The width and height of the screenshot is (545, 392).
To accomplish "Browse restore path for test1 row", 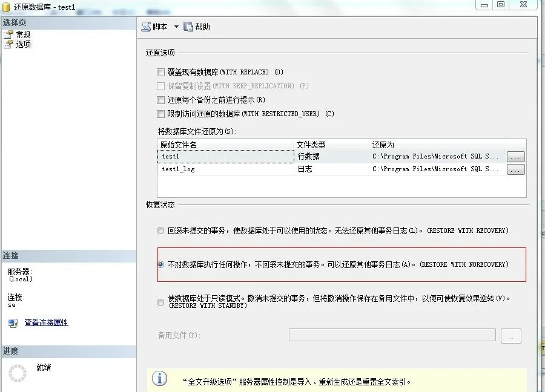I will (516, 157).
